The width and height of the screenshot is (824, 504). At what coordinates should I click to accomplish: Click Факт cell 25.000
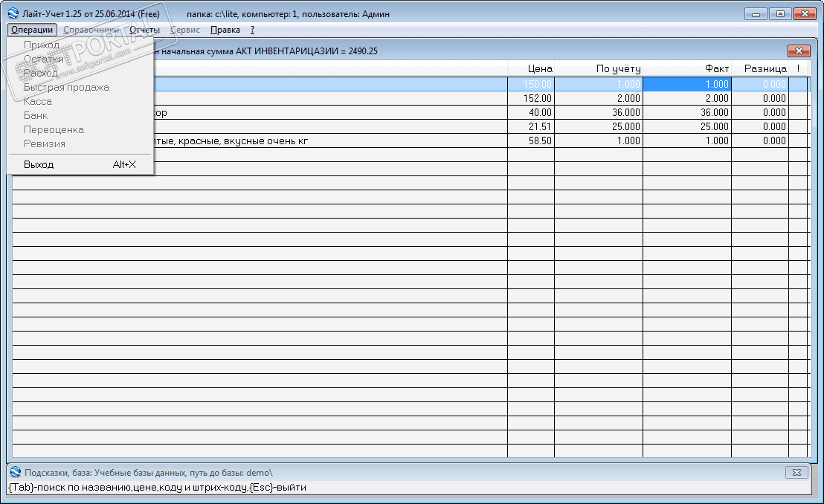click(687, 126)
